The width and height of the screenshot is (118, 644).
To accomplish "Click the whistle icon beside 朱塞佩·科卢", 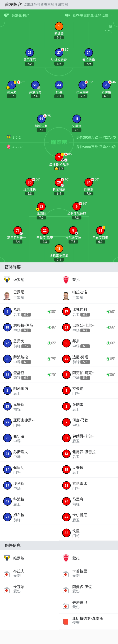I will tap(6, 15).
